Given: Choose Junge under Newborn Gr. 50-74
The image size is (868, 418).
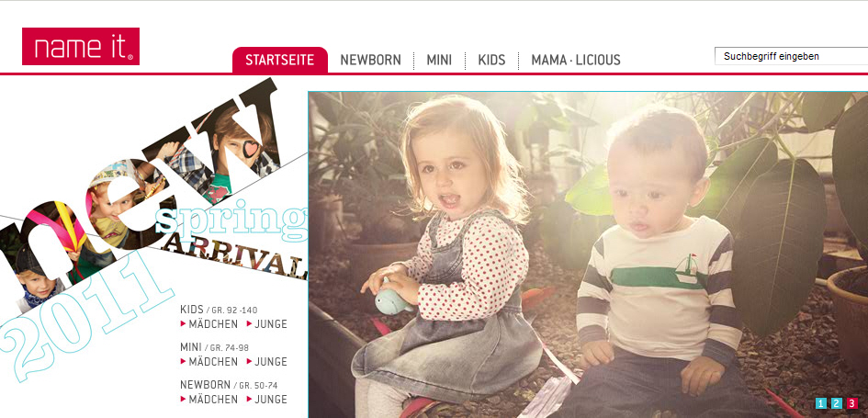Looking at the screenshot, I should [271, 400].
